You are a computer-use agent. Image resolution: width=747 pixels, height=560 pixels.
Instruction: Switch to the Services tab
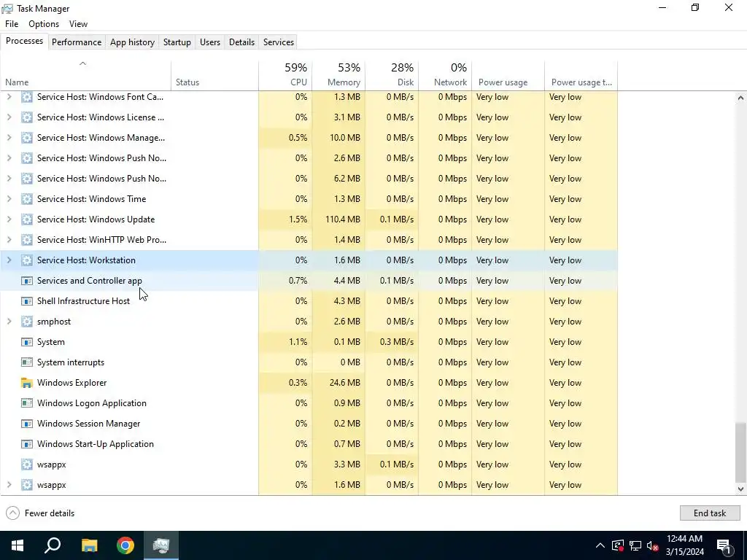pyautogui.click(x=279, y=42)
